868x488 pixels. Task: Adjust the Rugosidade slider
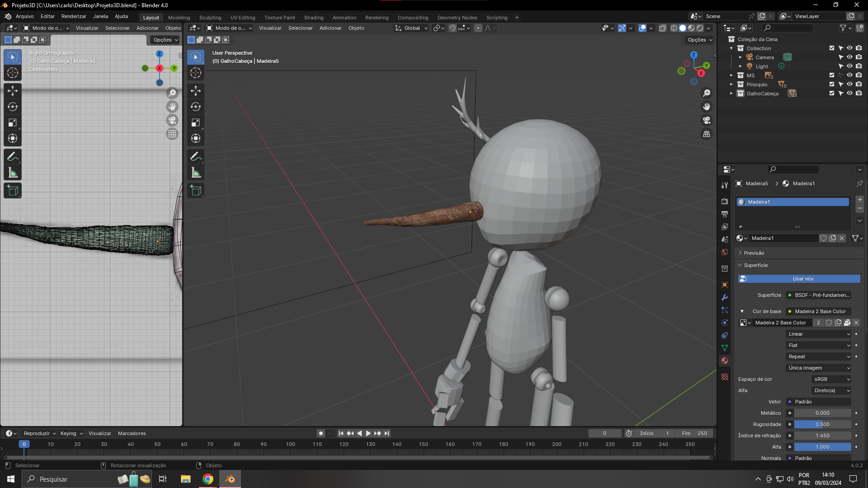822,424
